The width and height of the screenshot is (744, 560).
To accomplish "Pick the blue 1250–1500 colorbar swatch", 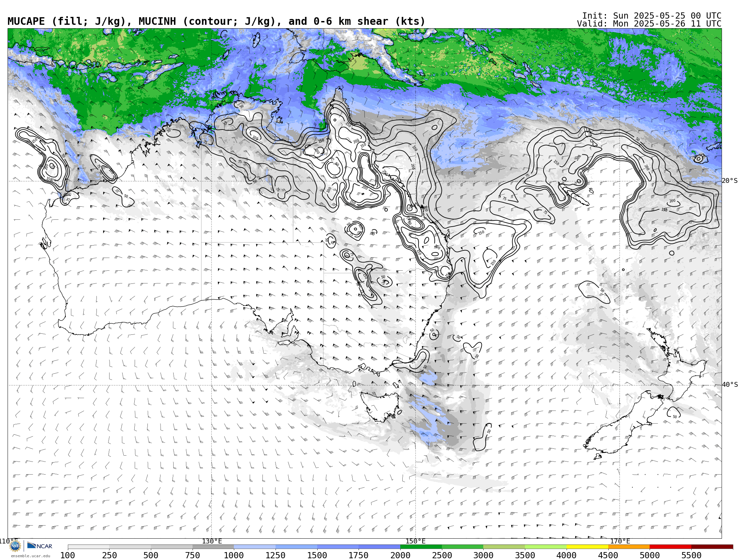I will (296, 547).
